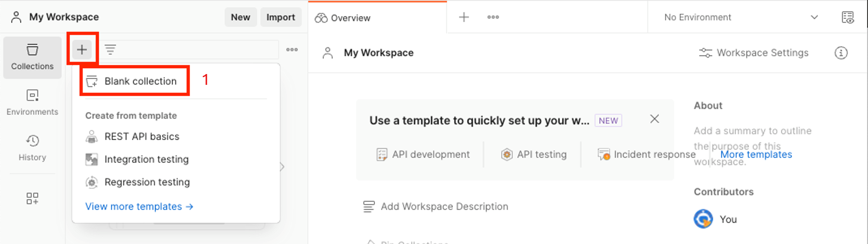Open the Environments sidebar section
The height and width of the screenshot is (244, 868).
tap(32, 103)
